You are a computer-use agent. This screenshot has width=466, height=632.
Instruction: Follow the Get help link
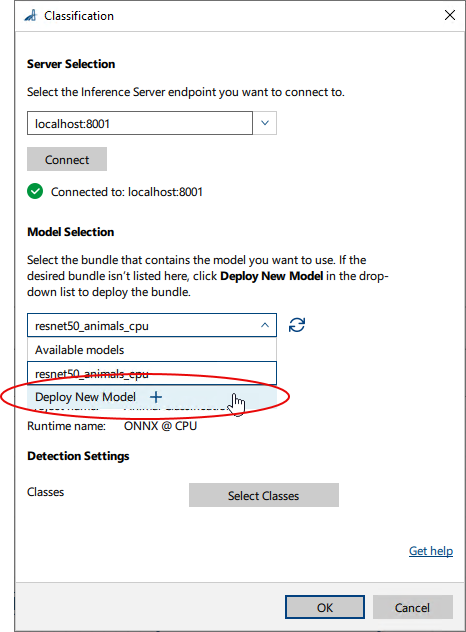[x=431, y=551]
